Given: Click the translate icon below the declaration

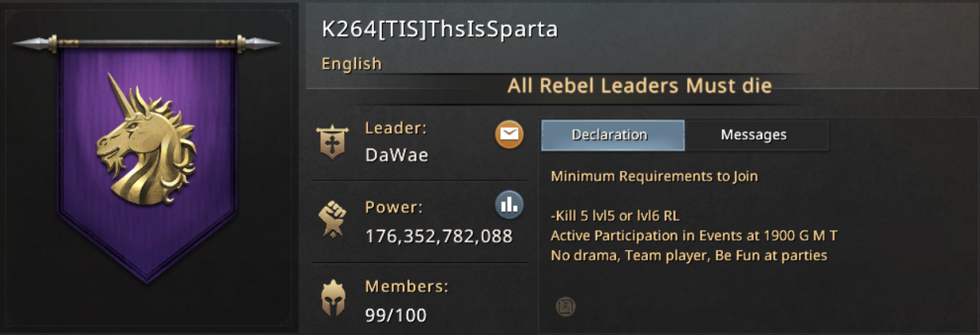Looking at the screenshot, I should (565, 306).
